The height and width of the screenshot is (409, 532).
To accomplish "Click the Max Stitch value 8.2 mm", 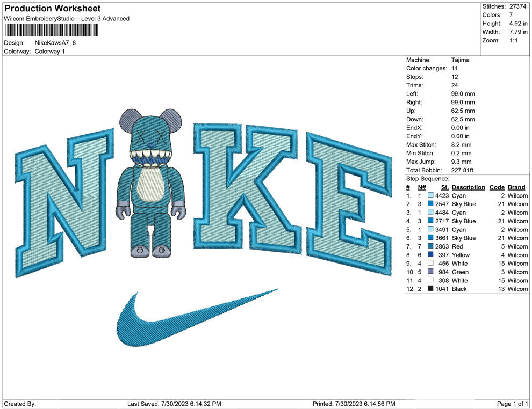I will (461, 145).
